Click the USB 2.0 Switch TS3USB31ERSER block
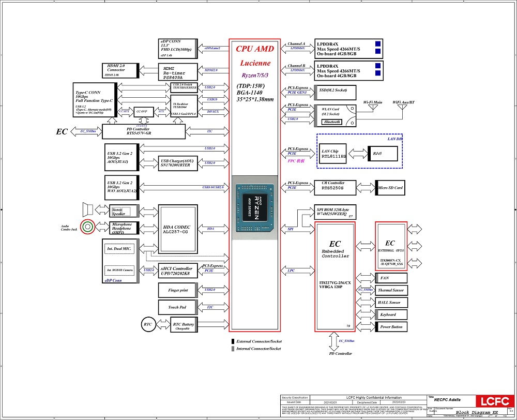The image size is (517, 420). coord(184,87)
